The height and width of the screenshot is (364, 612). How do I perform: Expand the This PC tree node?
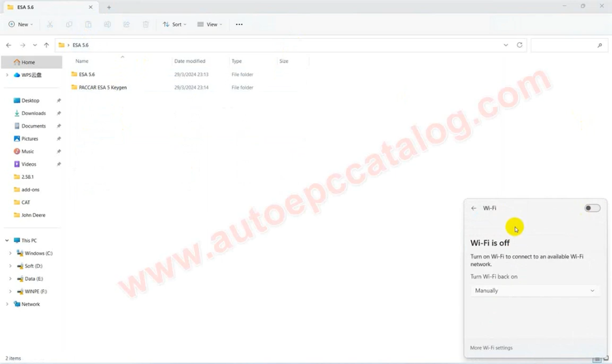[7, 241]
